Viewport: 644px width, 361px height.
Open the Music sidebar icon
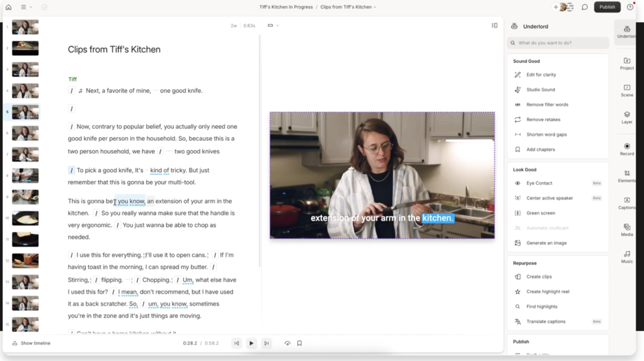tap(627, 257)
